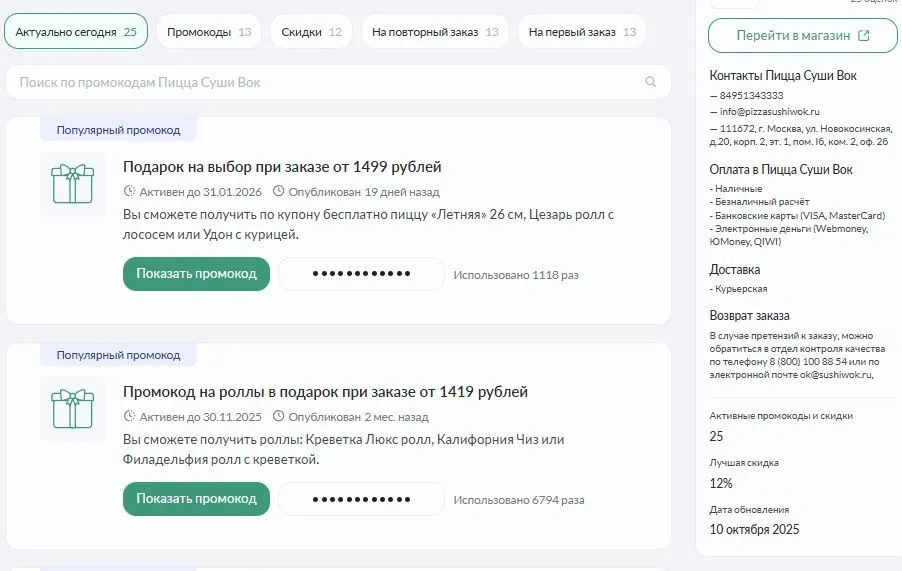This screenshot has height=571, width=902.
Task: Click clock icon beside Активен до 31.01.2026
Action: coord(129,191)
